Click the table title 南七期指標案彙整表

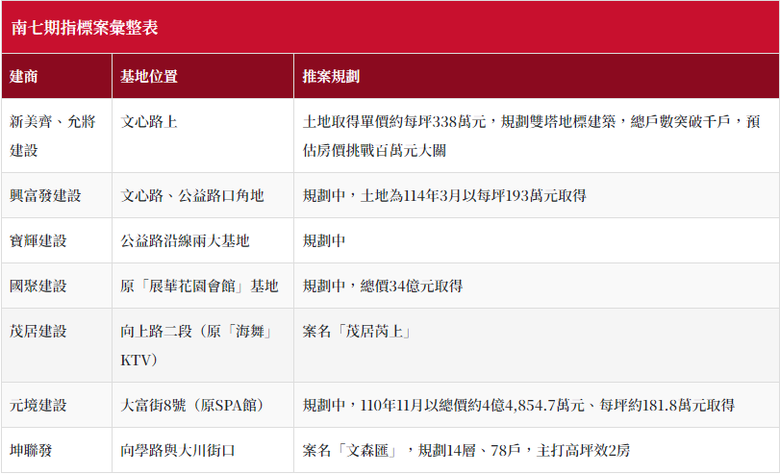click(x=85, y=27)
